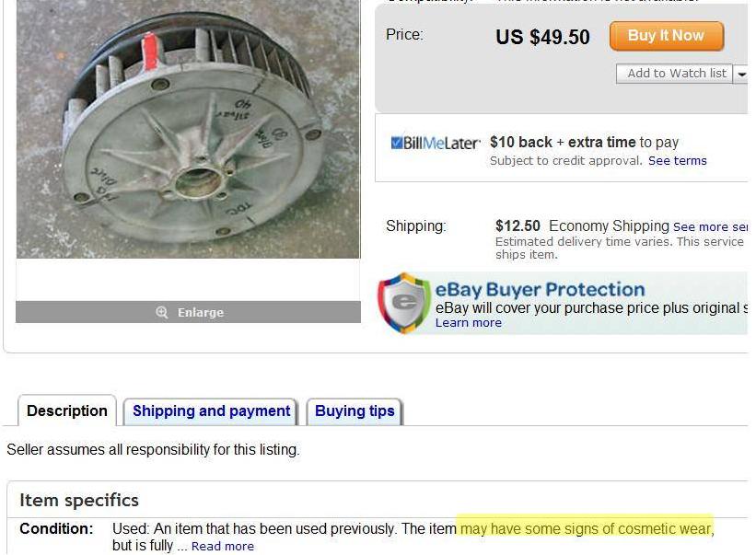756x555 pixels.
Task: Click the Item specifics heading
Action: coord(79,500)
